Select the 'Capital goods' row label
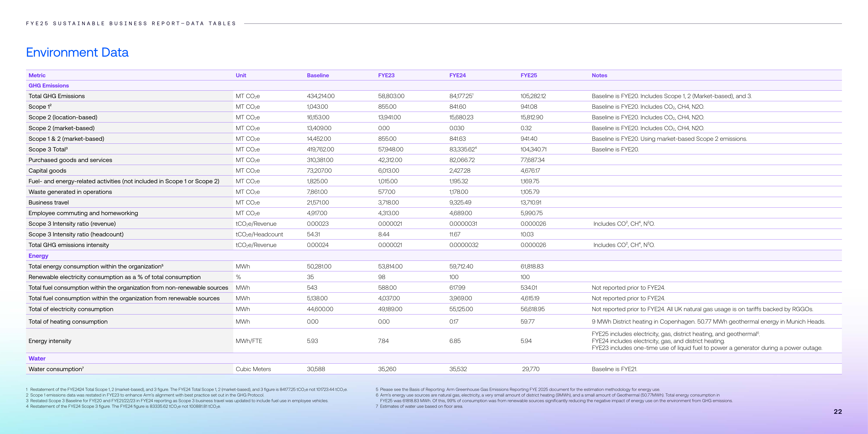868x434 pixels. [47, 171]
